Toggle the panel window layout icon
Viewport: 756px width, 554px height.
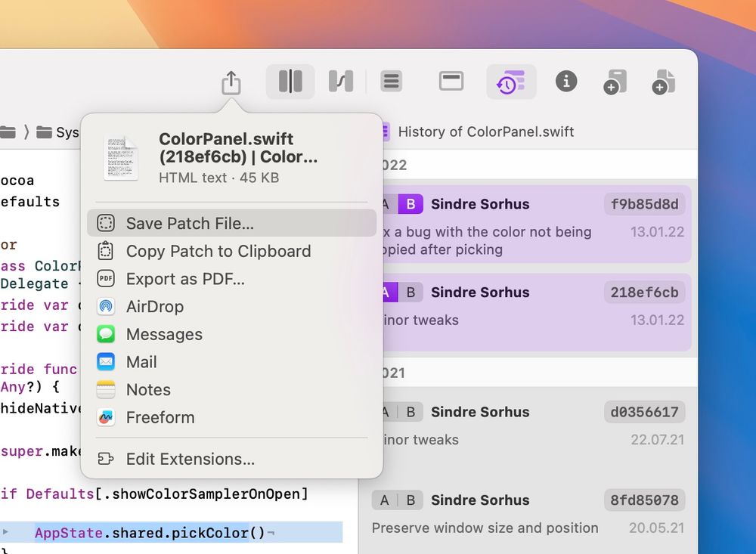pyautogui.click(x=451, y=81)
